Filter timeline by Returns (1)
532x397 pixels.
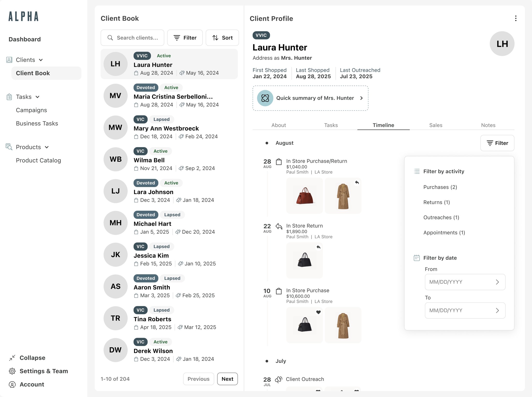[x=436, y=202]
